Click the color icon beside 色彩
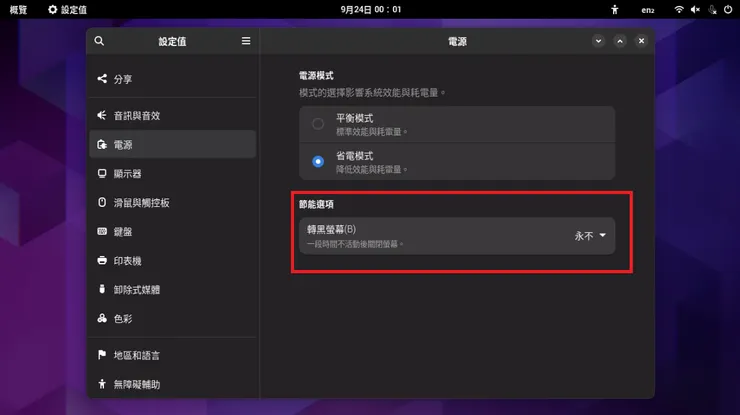 coord(102,318)
